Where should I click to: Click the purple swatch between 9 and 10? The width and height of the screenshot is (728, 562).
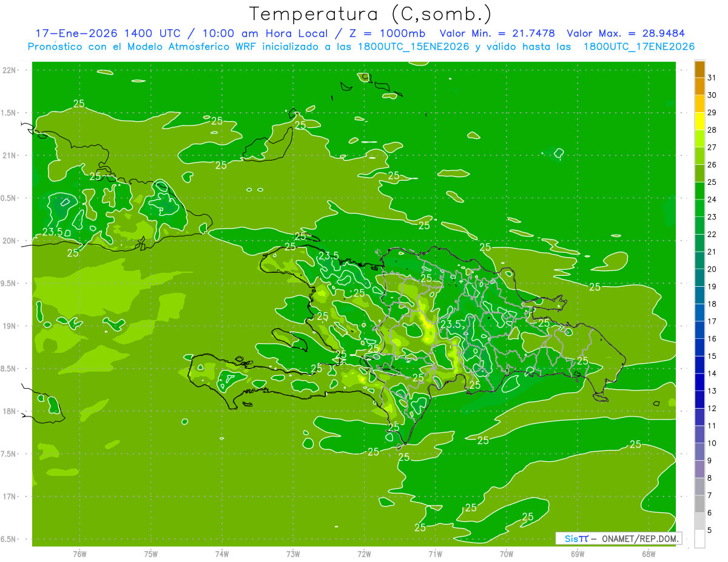[x=699, y=452]
